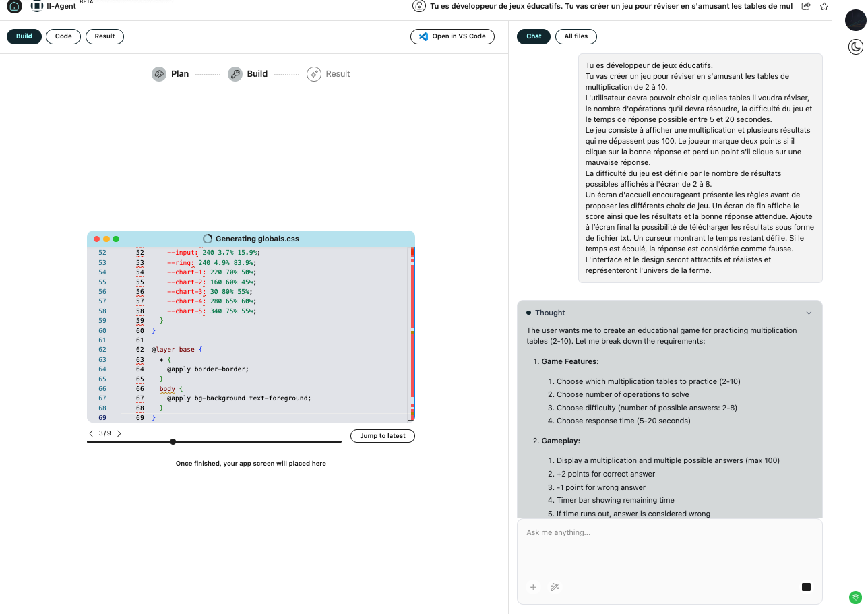Screen dimensions: 868x614
Task: Open the All files tab
Action: tap(576, 36)
